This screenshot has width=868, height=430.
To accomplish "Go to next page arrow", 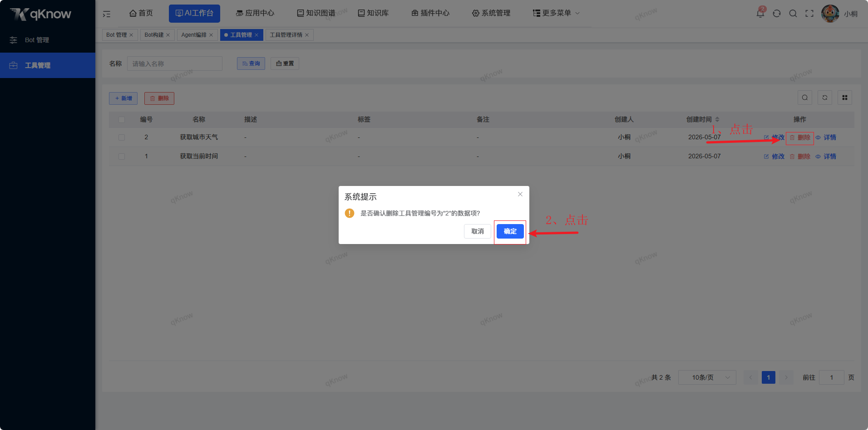I will (x=786, y=377).
